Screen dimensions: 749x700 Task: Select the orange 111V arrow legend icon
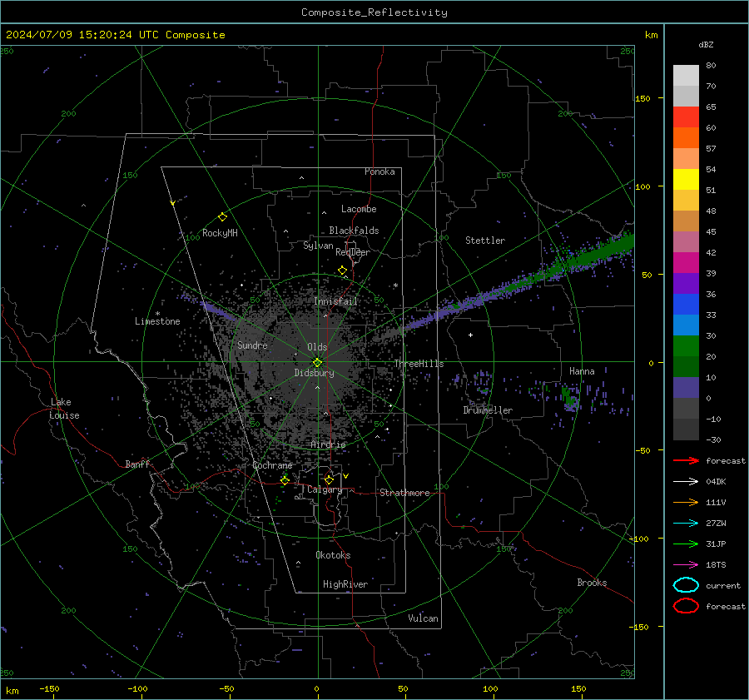pyautogui.click(x=686, y=502)
